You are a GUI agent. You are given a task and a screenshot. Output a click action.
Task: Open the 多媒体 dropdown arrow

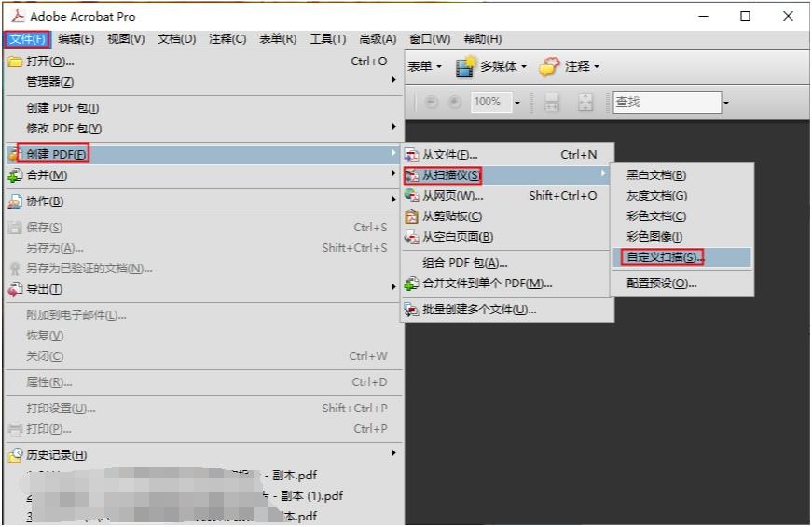pos(524,67)
